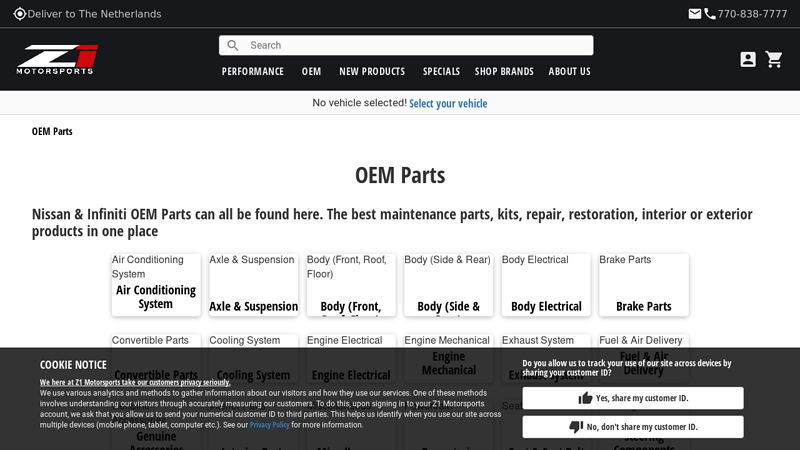Open the shopping cart icon
Screen dimensions: 800x450
pos(774,59)
